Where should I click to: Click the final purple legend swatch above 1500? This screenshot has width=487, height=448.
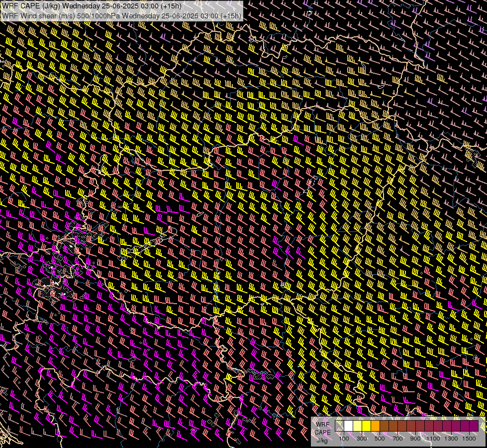tap(474, 426)
